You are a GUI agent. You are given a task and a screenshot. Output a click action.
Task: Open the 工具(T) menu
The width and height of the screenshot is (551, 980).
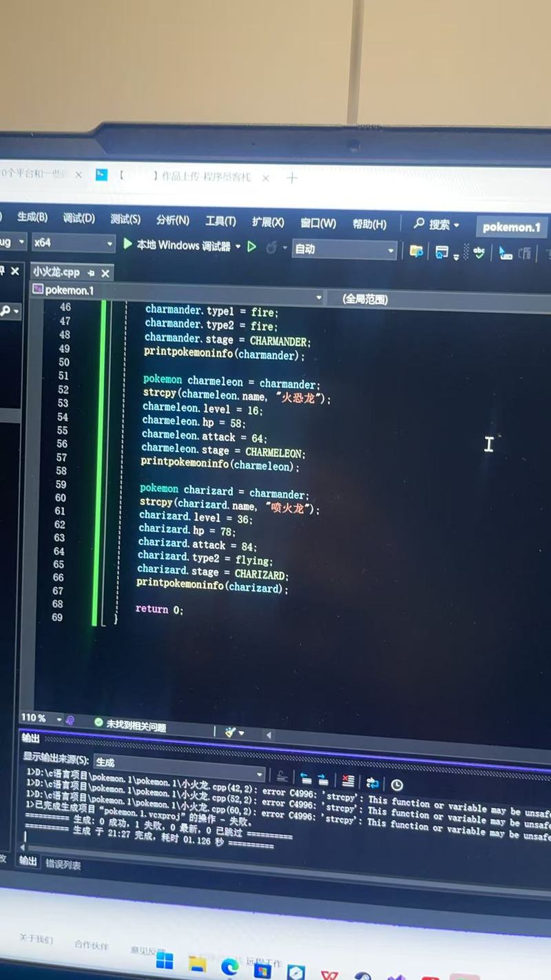(220, 221)
